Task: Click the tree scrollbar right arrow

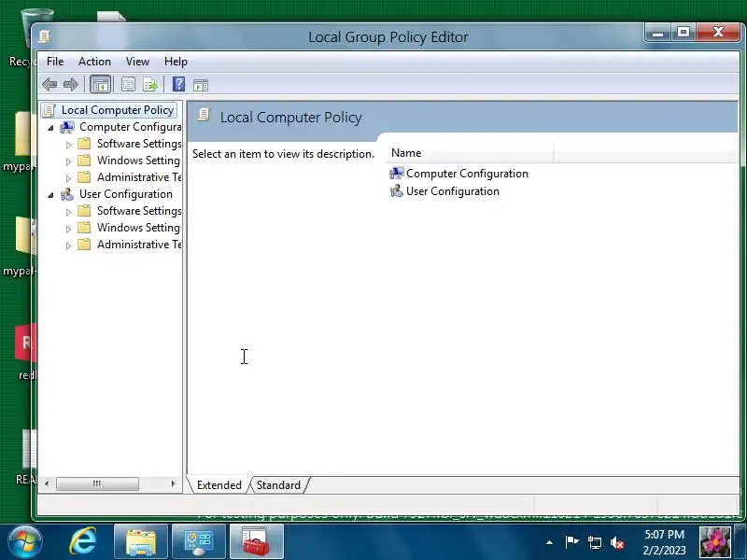Action: [174, 483]
